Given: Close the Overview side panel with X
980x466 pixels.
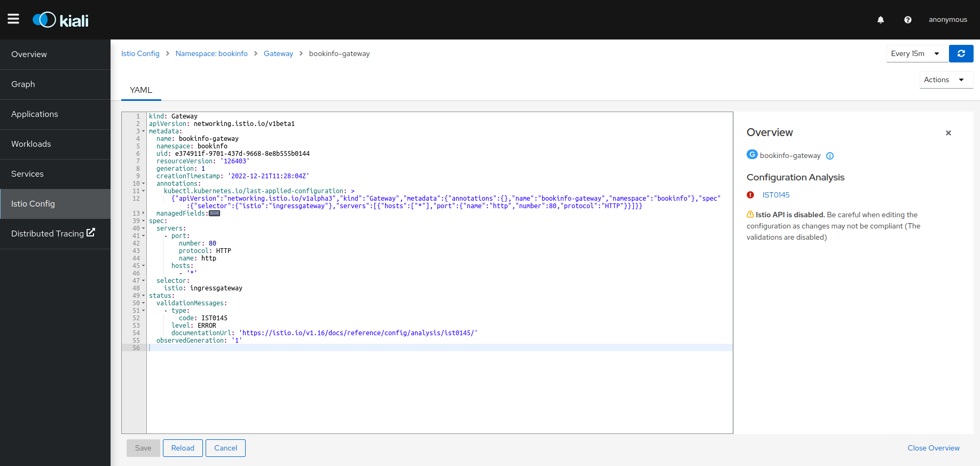Looking at the screenshot, I should (x=948, y=133).
